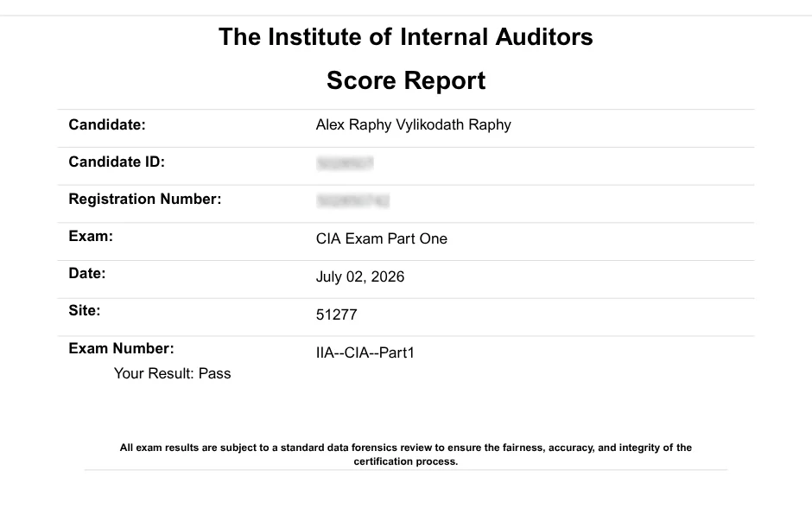Click the IIA--CIA--Part1 exam number
The height and width of the screenshot is (508, 812).
click(x=365, y=352)
